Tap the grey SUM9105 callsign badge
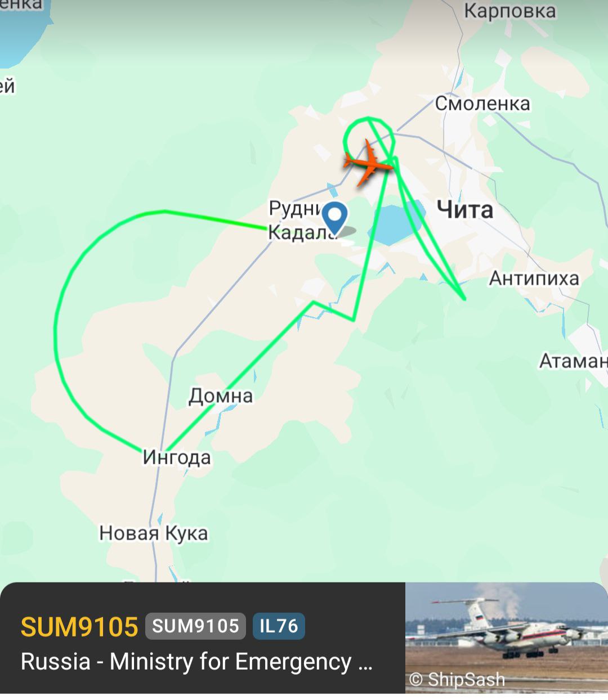 click(195, 626)
